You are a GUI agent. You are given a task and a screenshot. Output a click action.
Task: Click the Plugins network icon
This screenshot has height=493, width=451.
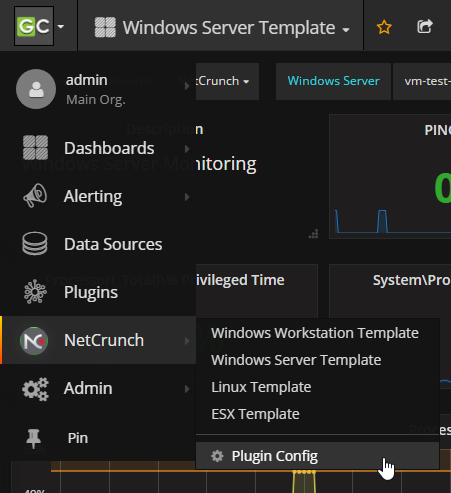35,292
